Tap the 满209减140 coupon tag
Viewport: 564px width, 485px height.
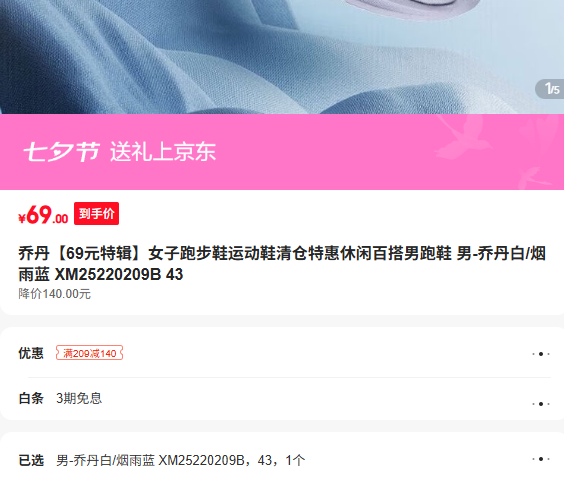(x=90, y=353)
